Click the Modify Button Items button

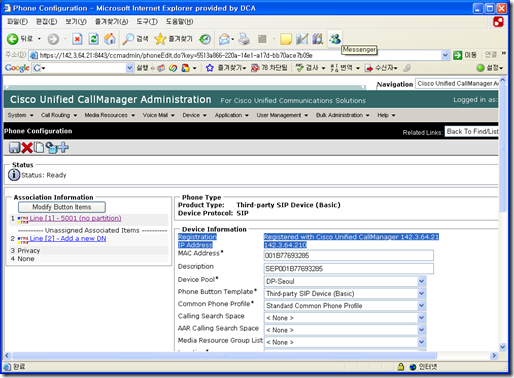[x=62, y=207]
